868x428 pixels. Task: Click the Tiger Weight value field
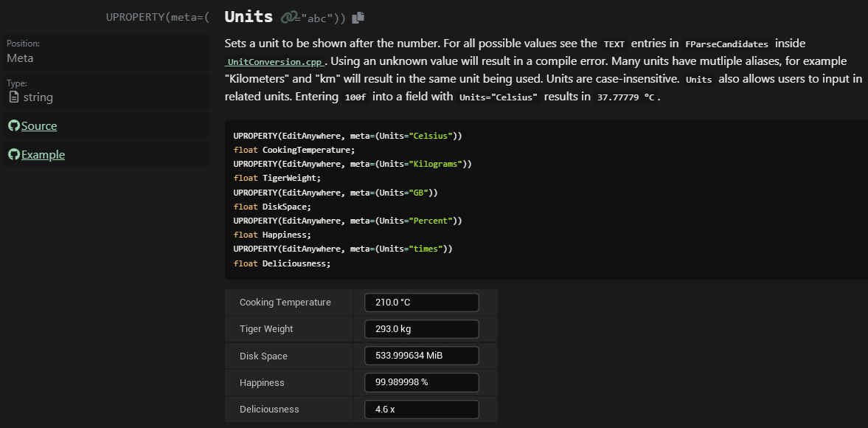(421, 329)
